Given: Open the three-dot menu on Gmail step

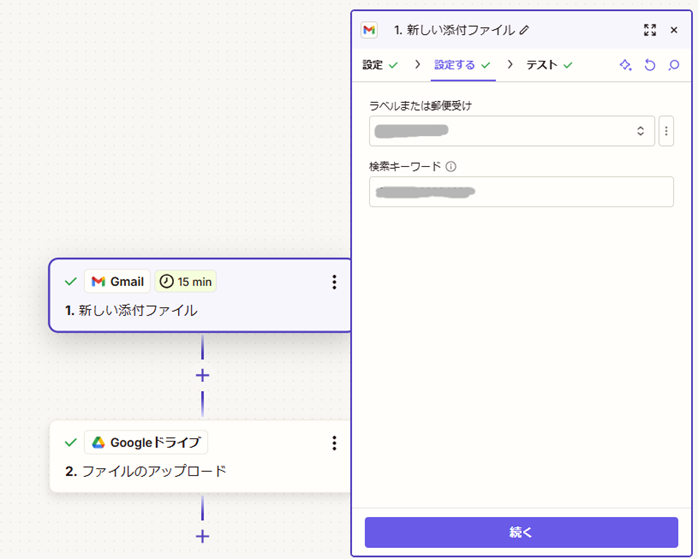Looking at the screenshot, I should (334, 282).
